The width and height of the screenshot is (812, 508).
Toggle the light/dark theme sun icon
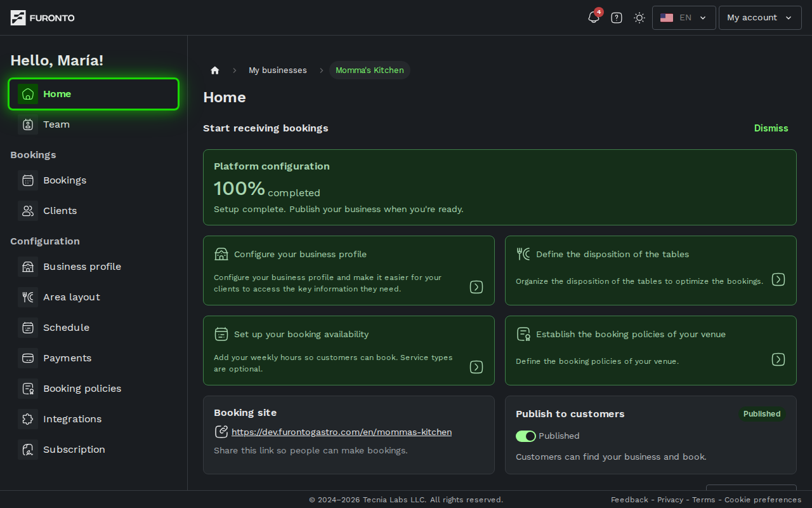pyautogui.click(x=639, y=18)
